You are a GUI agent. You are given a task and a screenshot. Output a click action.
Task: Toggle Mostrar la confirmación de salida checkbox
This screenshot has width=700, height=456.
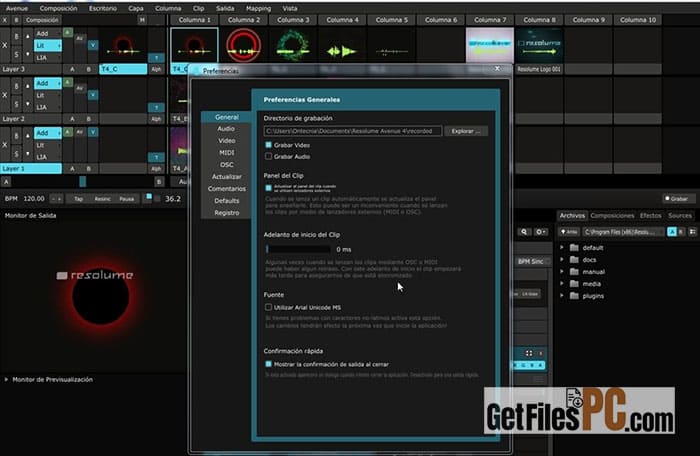(268, 364)
